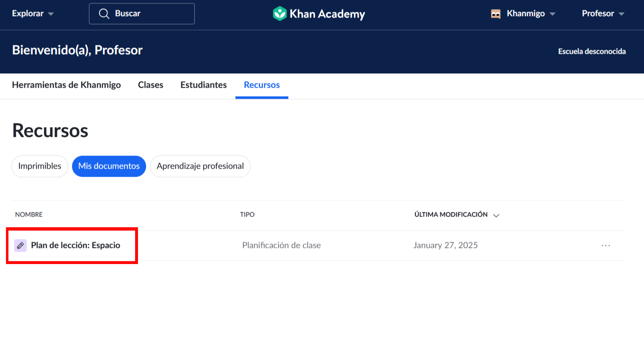Click the Planificación de clase cell
The image size is (644, 362).
coord(282,245)
